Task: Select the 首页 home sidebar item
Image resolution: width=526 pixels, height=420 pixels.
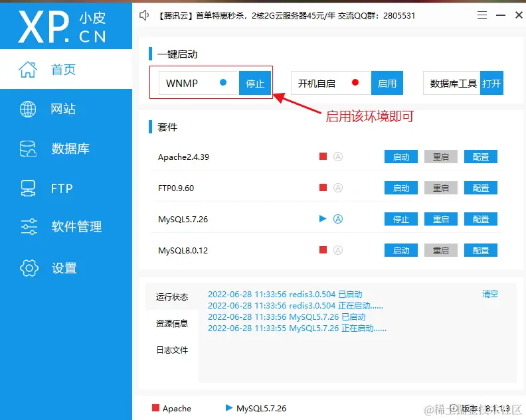Action: [66, 69]
